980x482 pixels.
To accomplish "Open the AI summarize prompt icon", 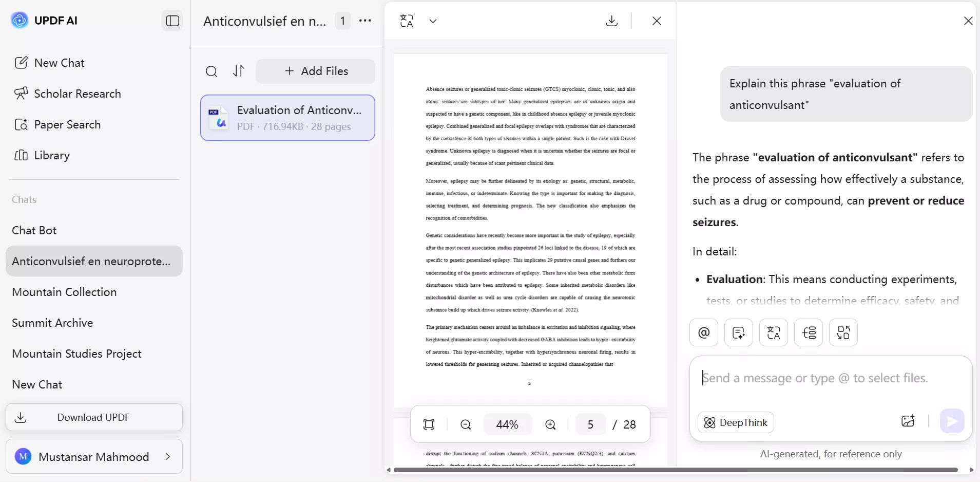I will click(x=739, y=332).
